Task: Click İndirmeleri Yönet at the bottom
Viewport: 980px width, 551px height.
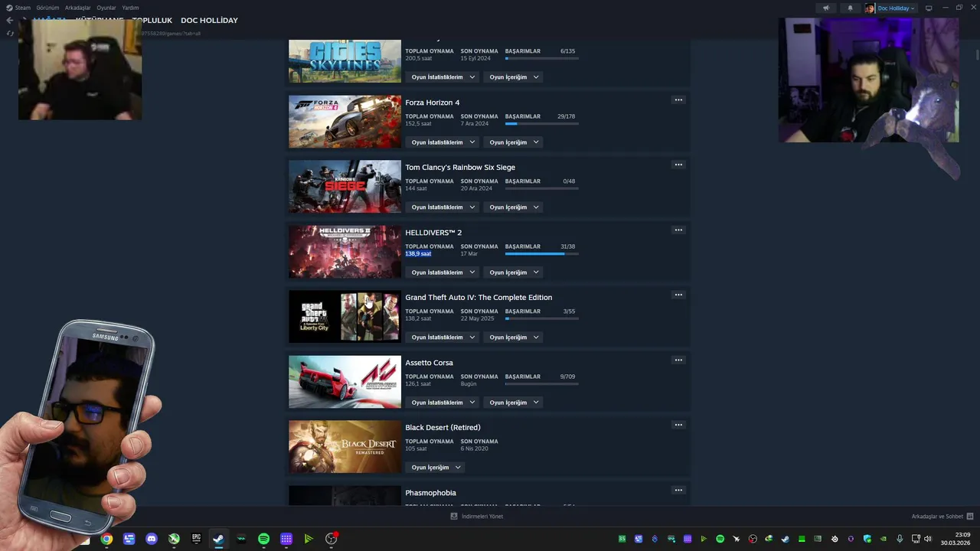Action: point(482,517)
